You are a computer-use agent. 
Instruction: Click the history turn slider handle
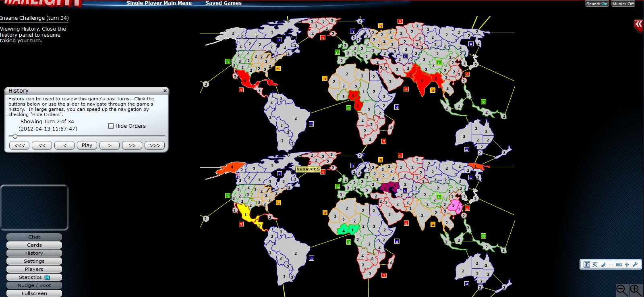point(15,136)
